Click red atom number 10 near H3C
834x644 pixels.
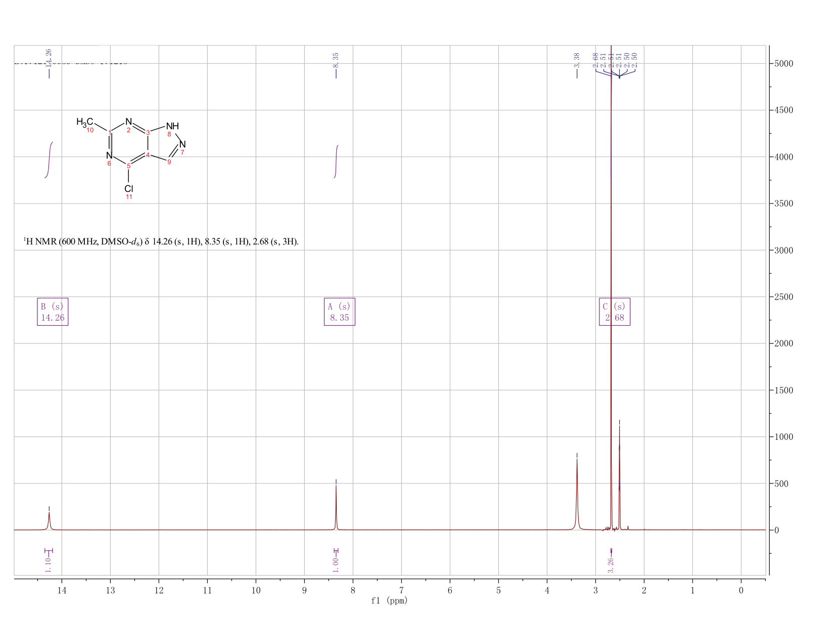(x=90, y=130)
